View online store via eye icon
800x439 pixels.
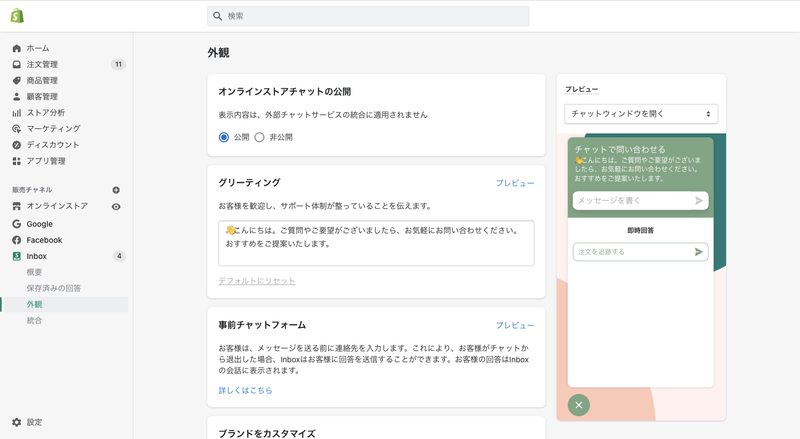click(116, 207)
